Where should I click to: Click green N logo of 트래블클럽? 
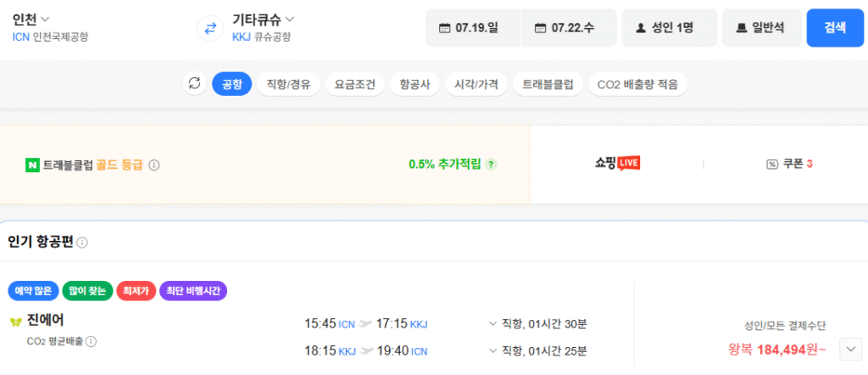click(32, 165)
